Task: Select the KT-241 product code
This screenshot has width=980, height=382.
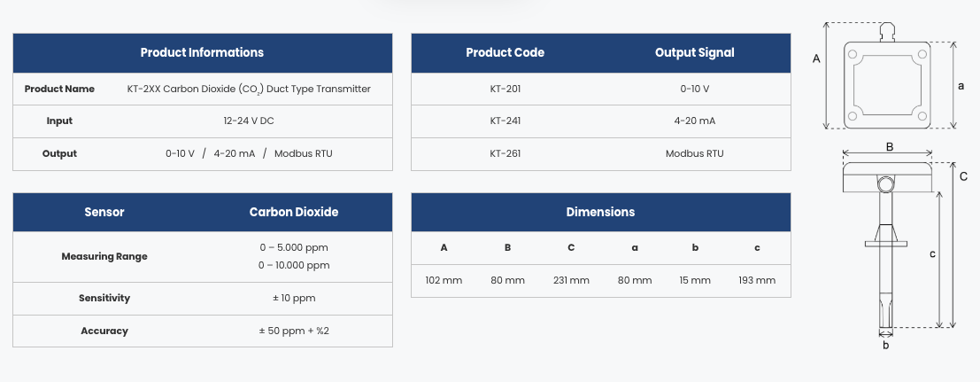Action: tap(505, 121)
